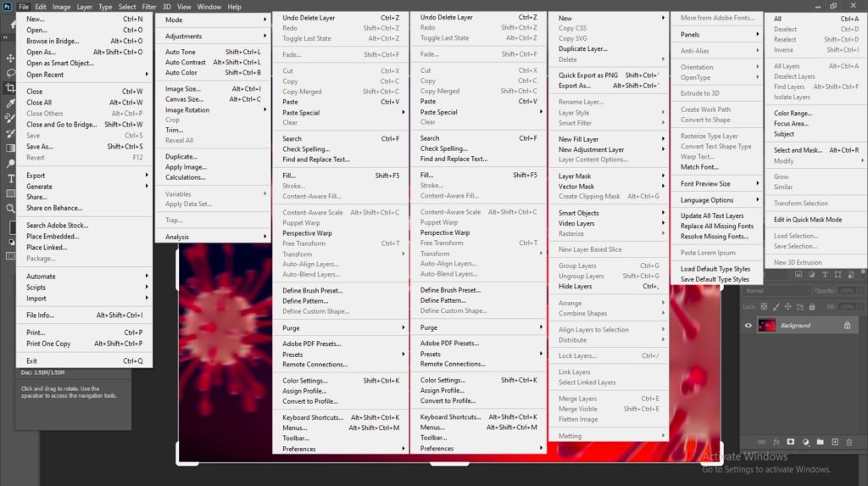This screenshot has height=486, width=868.
Task: Open the Help menu
Action: [234, 7]
